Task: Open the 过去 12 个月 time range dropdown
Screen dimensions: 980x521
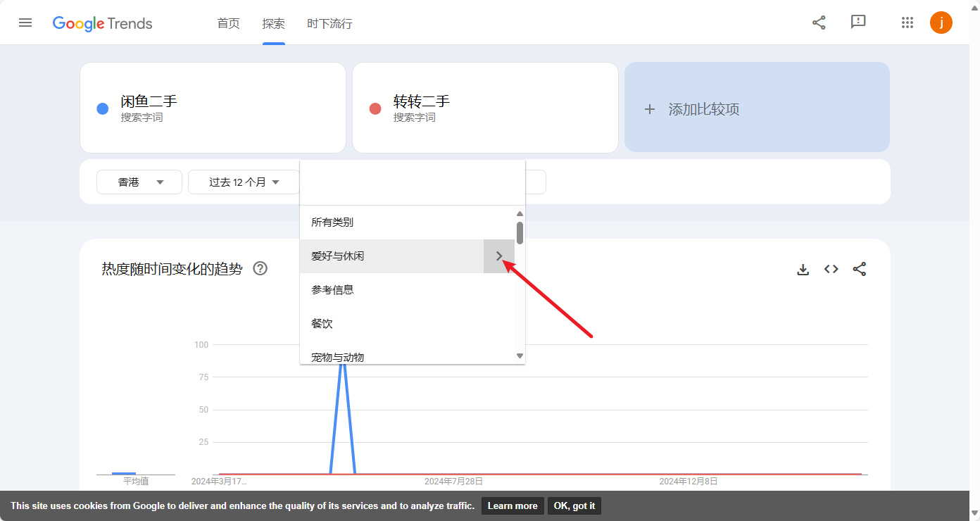Action: pos(244,182)
